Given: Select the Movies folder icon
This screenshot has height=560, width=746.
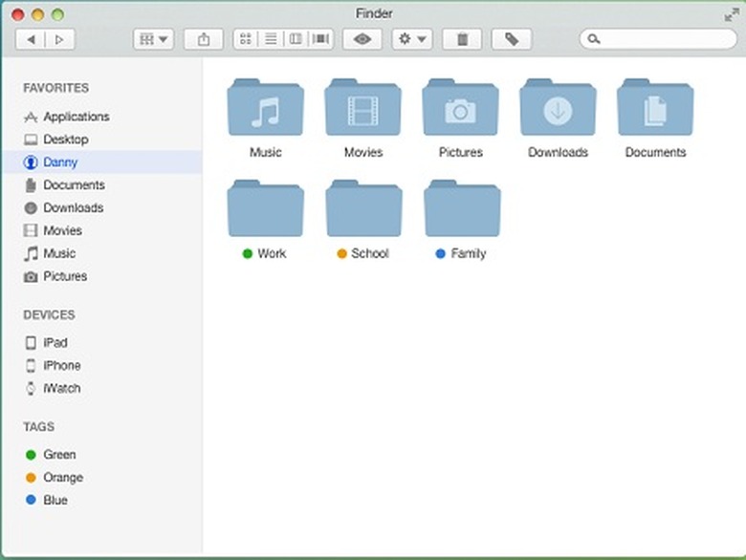Looking at the screenshot, I should 363,107.
